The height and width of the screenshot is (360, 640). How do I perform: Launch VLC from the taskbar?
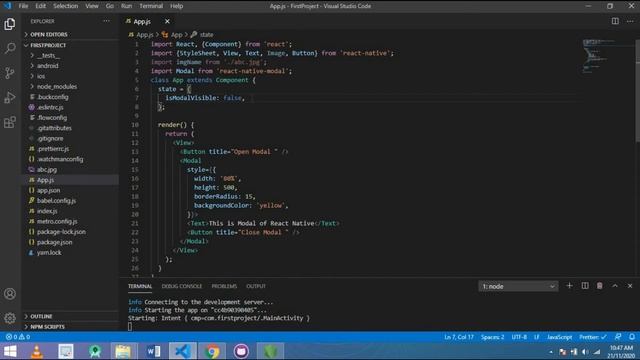(37, 351)
